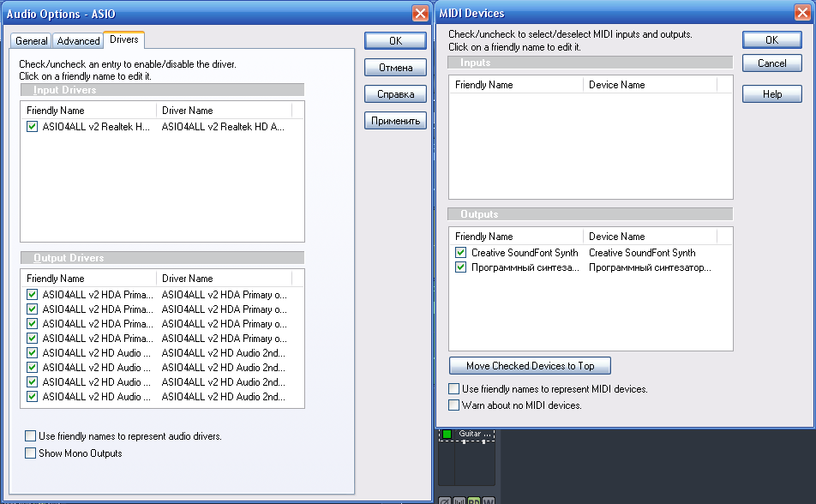Viewport: 816px width, 504px height.
Task: Open Help in MIDI Devices dialog
Action: pyautogui.click(x=771, y=94)
